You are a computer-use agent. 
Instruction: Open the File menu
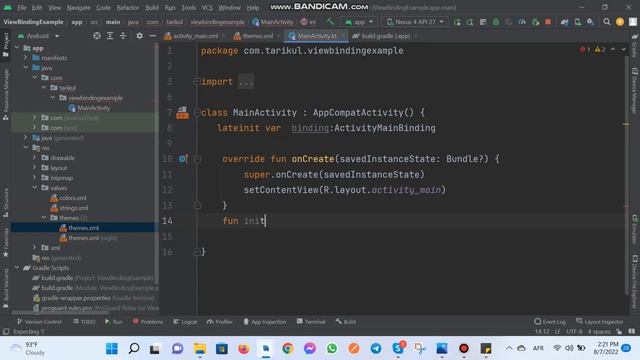click(x=22, y=7)
